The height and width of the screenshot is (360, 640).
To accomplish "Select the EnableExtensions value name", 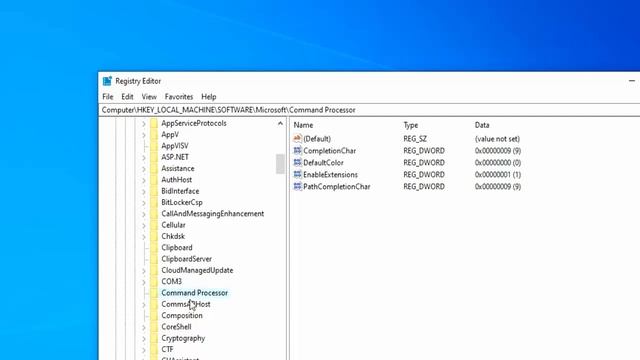I will pyautogui.click(x=330, y=174).
